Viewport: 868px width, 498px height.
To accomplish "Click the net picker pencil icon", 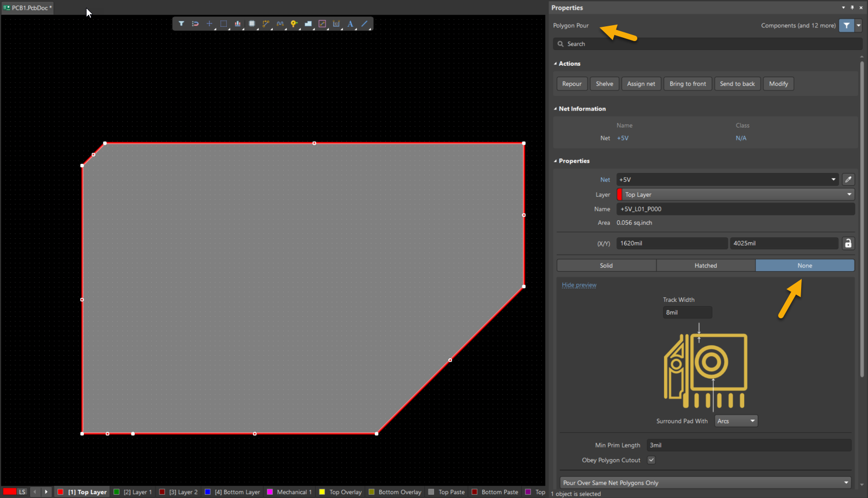I will coord(848,180).
